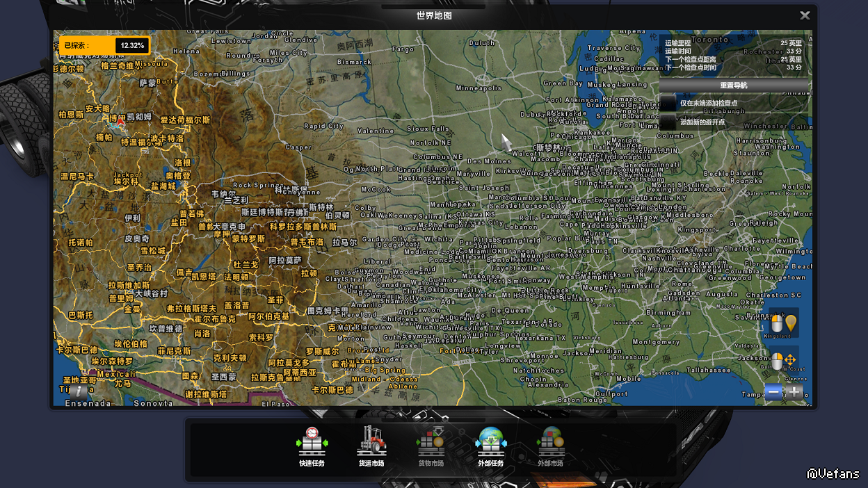Click the 已探索 12.32% exploration progress bar

104,46
